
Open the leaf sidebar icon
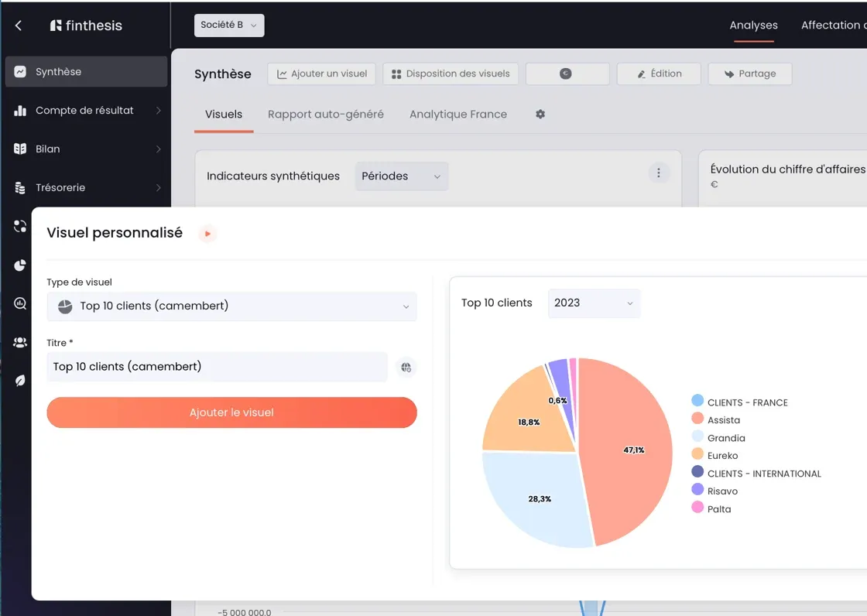point(20,381)
